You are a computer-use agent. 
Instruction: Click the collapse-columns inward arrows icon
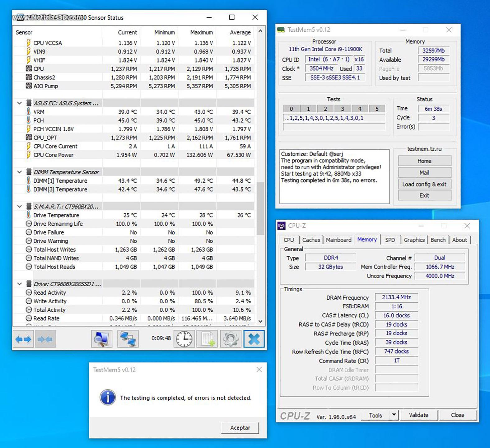coord(45,339)
